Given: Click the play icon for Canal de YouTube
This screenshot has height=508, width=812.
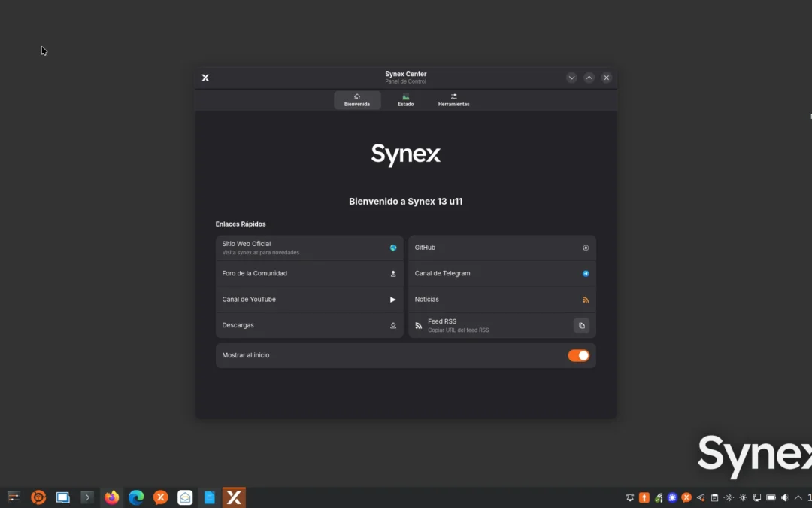Looking at the screenshot, I should click(393, 300).
